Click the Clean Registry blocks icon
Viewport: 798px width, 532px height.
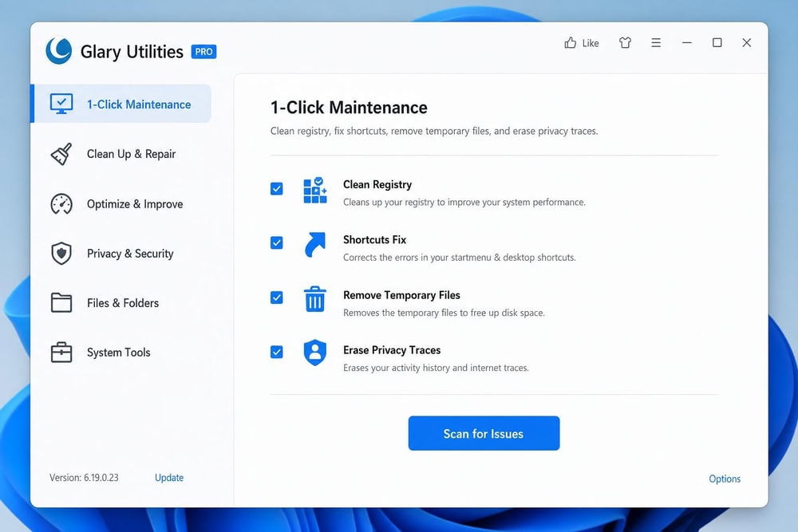tap(315, 190)
